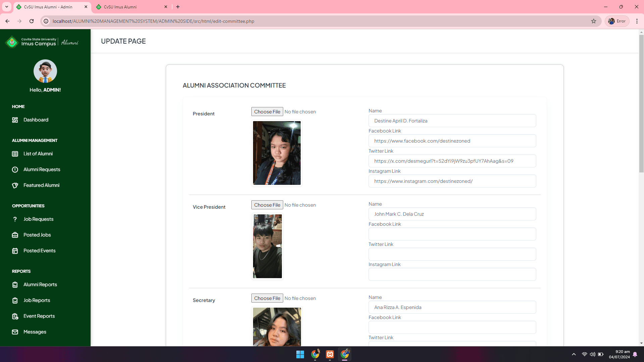Click the Alumni Reports clipboard icon
The height and width of the screenshot is (362, 644).
(x=15, y=285)
